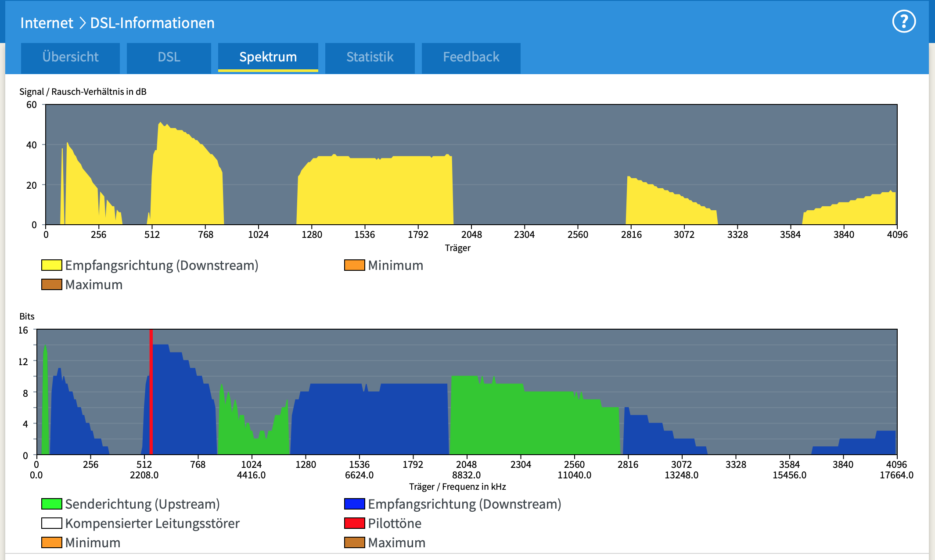
Task: Open the DSL tab
Action: [x=169, y=57]
